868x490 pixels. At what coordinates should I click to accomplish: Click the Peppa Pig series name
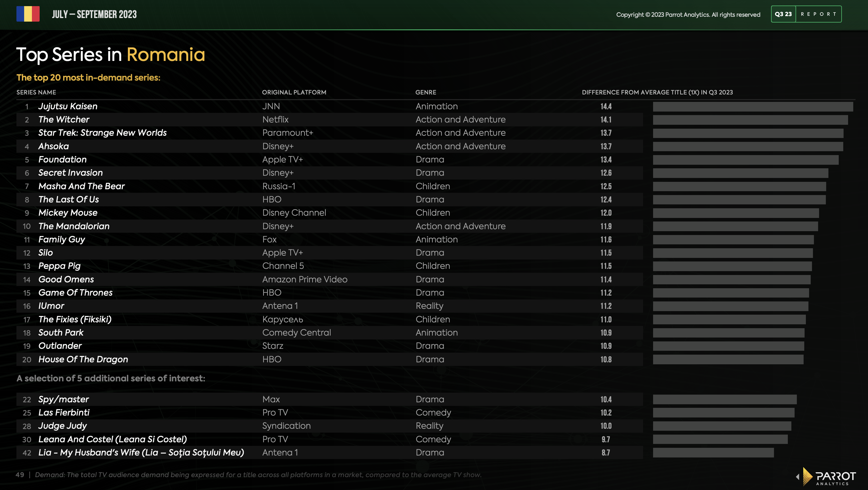click(60, 266)
